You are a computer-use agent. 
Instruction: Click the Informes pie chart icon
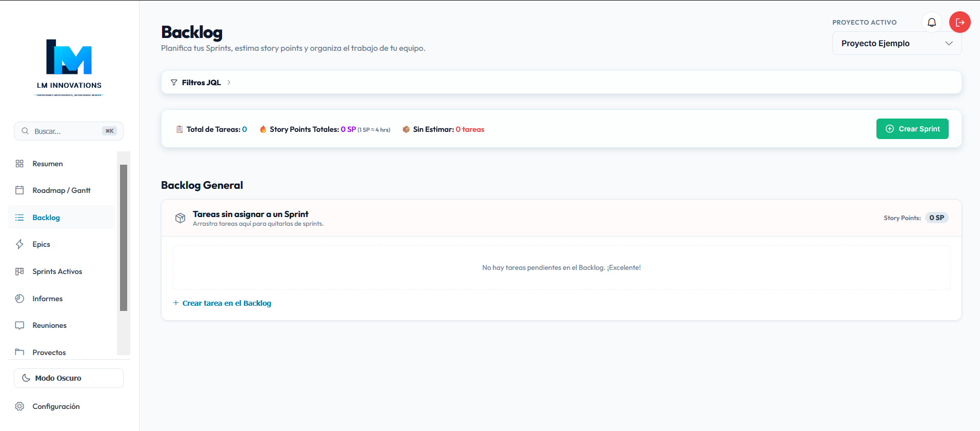(19, 299)
